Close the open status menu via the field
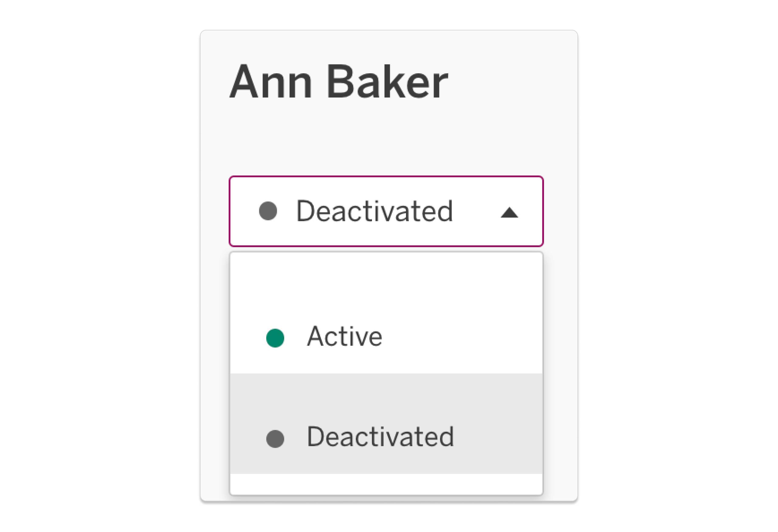The height and width of the screenshot is (532, 778). pyautogui.click(x=386, y=211)
